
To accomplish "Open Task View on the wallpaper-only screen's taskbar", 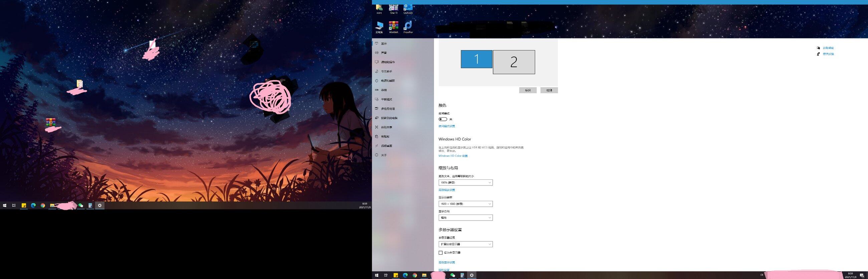I will 14,205.
